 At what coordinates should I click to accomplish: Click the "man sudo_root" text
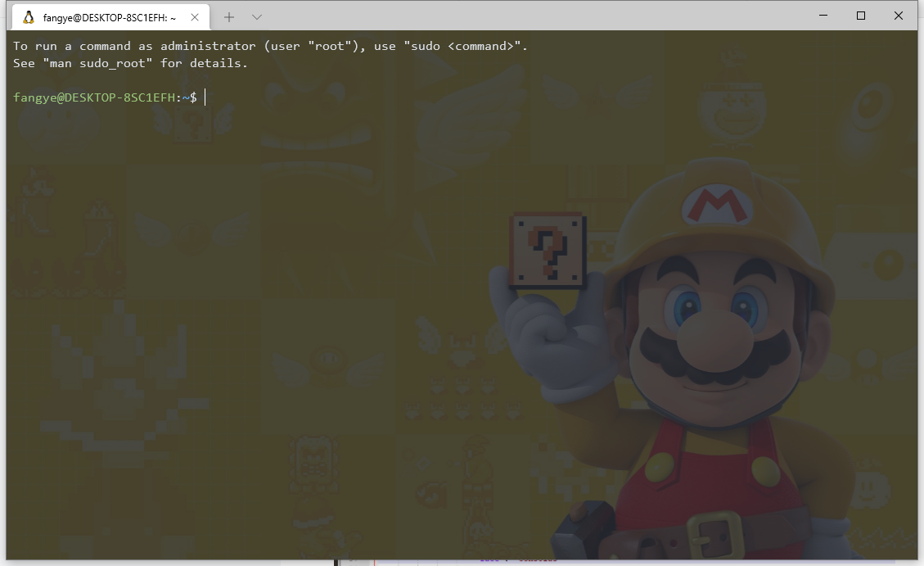(98, 63)
